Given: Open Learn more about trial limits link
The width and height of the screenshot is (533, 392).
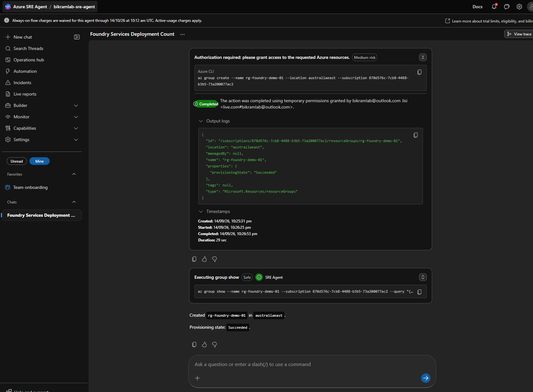Looking at the screenshot, I should click(489, 21).
